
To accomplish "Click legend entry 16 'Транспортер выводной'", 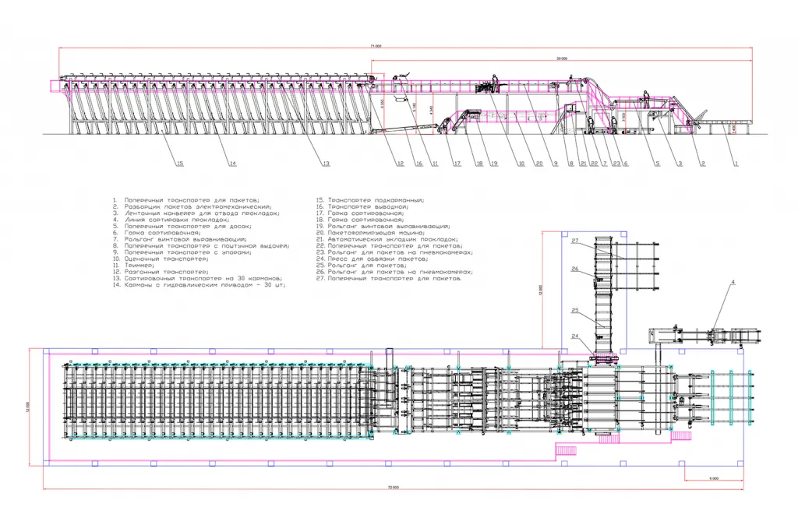I will tap(362, 207).
